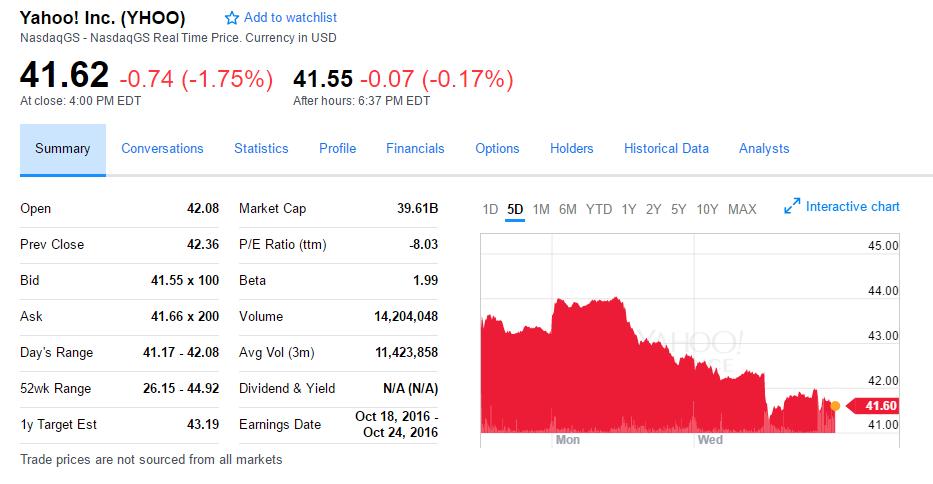Select the Financials tab

[415, 149]
